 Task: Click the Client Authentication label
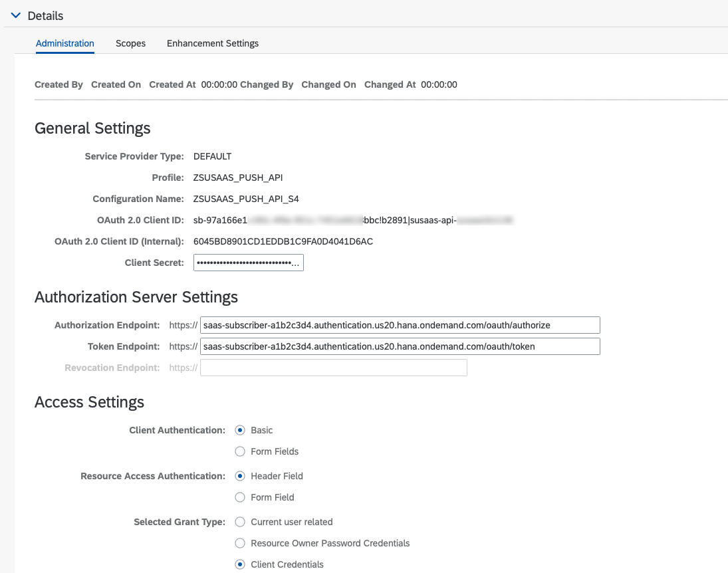click(178, 431)
